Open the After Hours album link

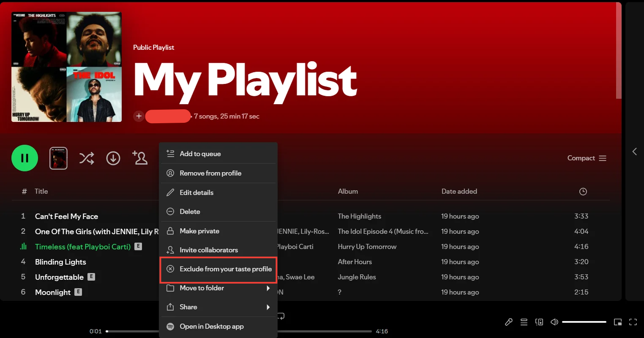355,262
